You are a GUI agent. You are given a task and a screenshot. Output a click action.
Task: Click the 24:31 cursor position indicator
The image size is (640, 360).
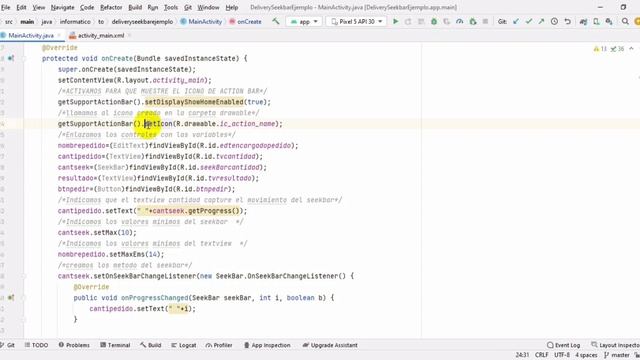522,355
